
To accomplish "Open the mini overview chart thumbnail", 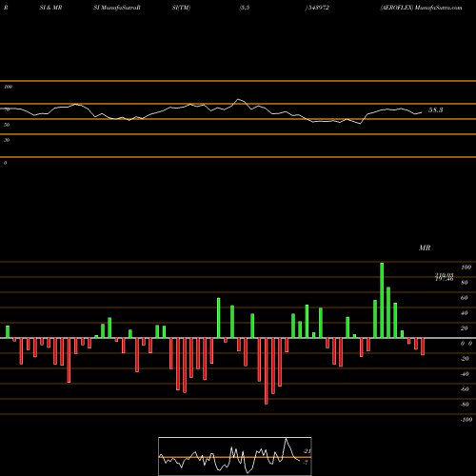I will click(235, 456).
